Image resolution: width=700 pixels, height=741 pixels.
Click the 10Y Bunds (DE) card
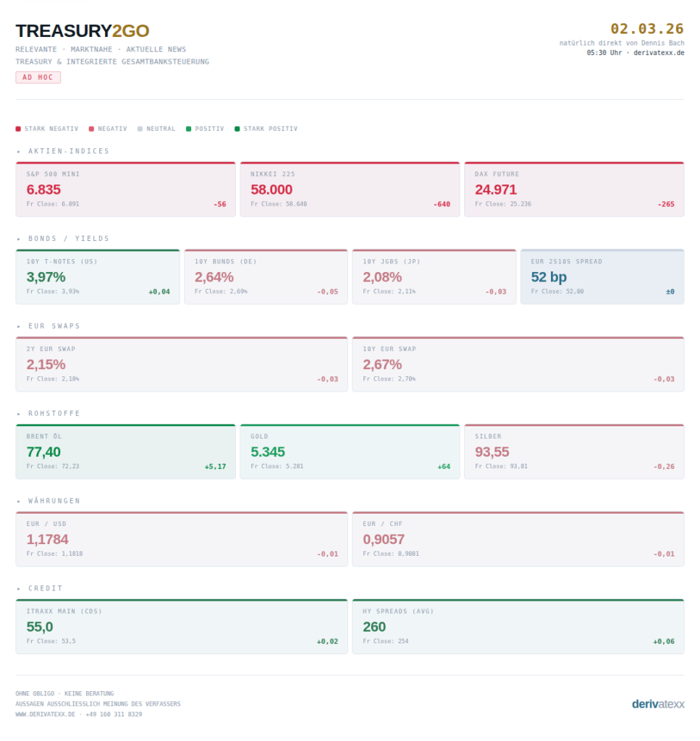pos(266,277)
